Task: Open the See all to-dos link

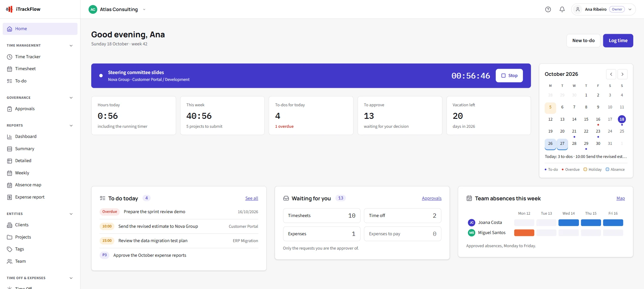Action: 252,198
